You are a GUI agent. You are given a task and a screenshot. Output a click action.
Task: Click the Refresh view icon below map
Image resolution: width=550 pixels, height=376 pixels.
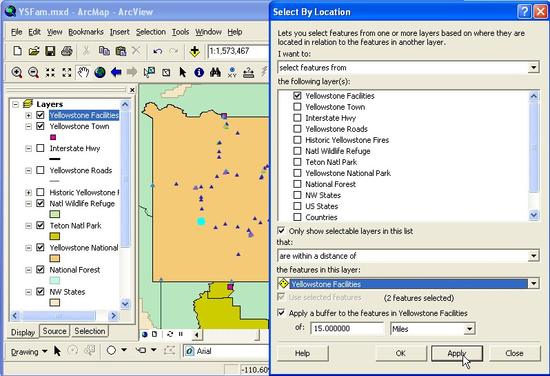point(170,334)
